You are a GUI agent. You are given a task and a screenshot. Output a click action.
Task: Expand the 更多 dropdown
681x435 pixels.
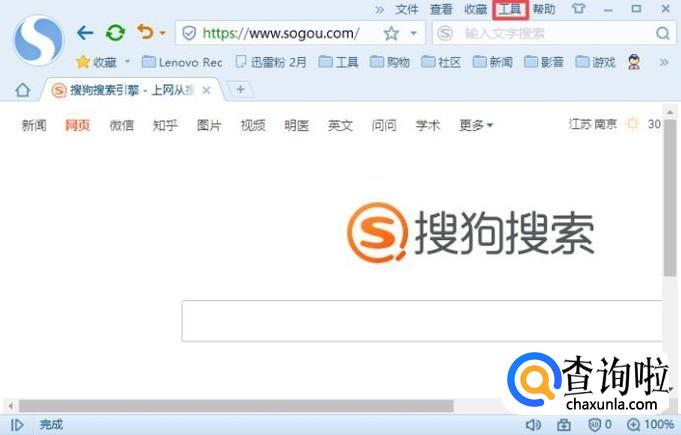[x=476, y=125]
